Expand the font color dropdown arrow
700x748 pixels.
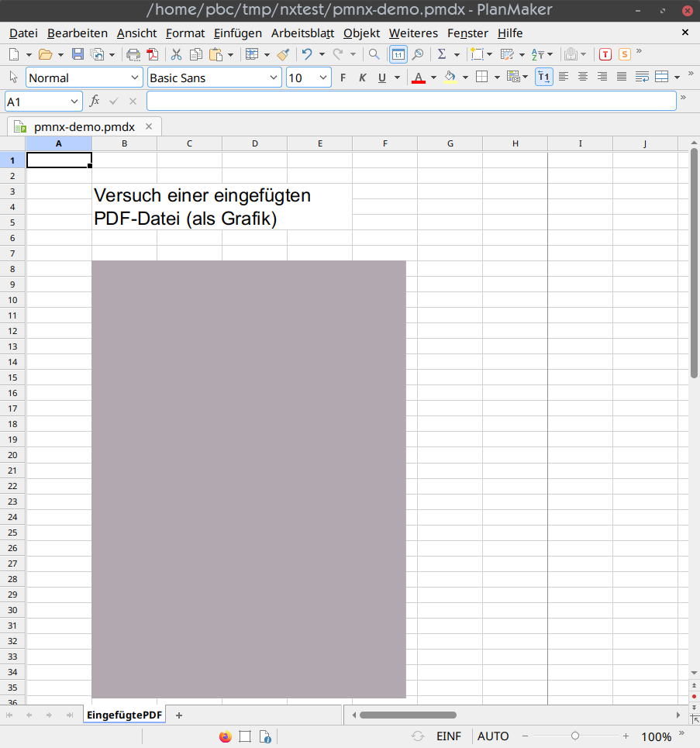(433, 78)
